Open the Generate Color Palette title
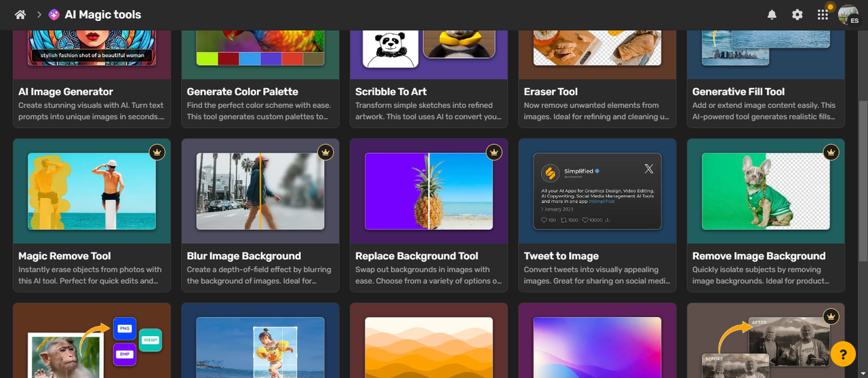 [x=243, y=91]
